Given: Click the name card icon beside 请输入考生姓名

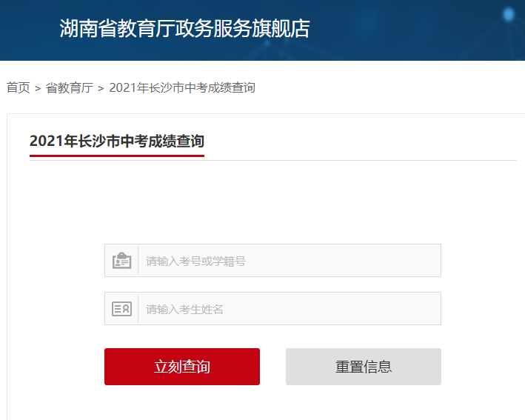Looking at the screenshot, I should click(x=121, y=309).
